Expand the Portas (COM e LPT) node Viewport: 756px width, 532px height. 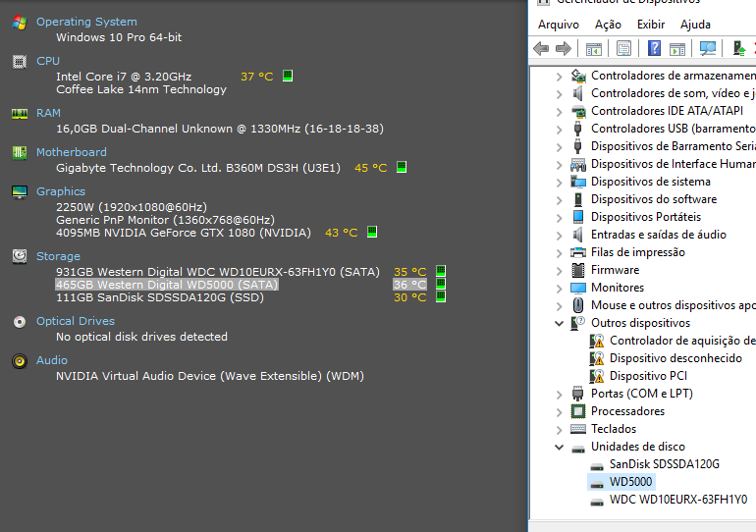559,395
